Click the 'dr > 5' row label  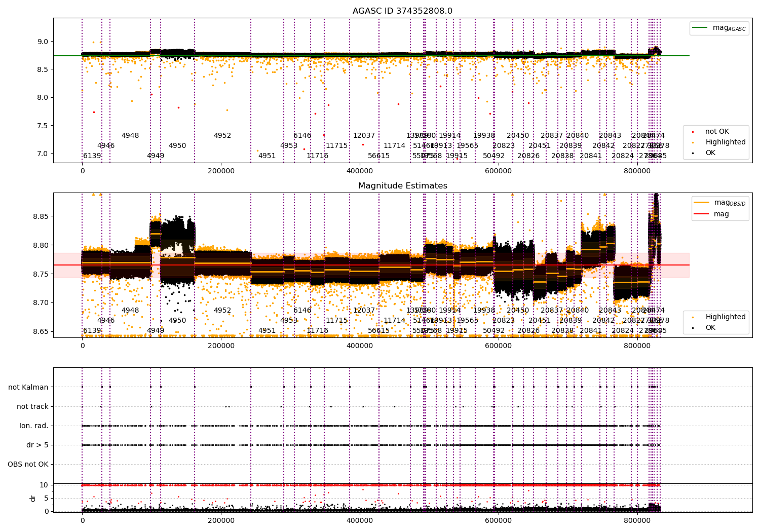(37, 445)
